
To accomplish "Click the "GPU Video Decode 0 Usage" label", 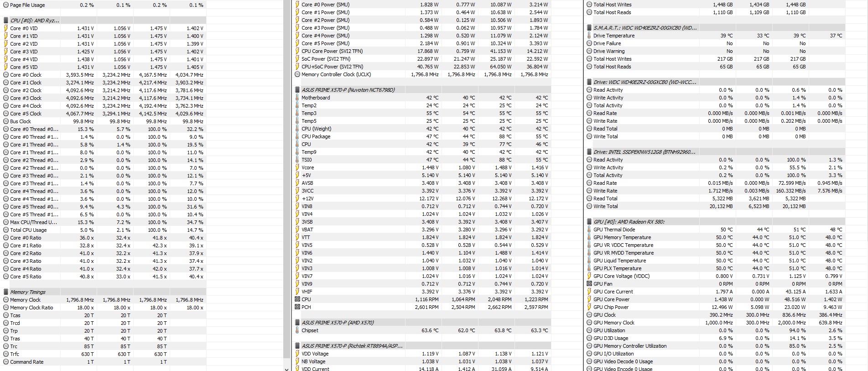I will coord(623,361).
